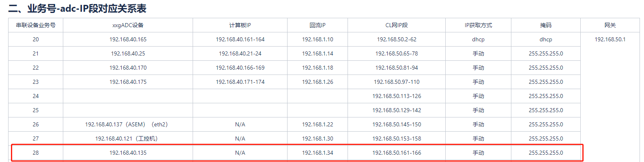Select the CL网IP段 column header

tap(397, 25)
